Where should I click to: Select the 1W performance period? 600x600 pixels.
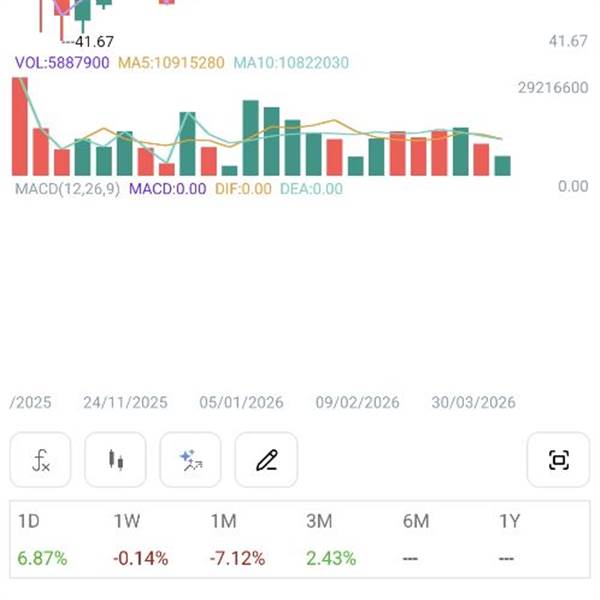coord(128,522)
